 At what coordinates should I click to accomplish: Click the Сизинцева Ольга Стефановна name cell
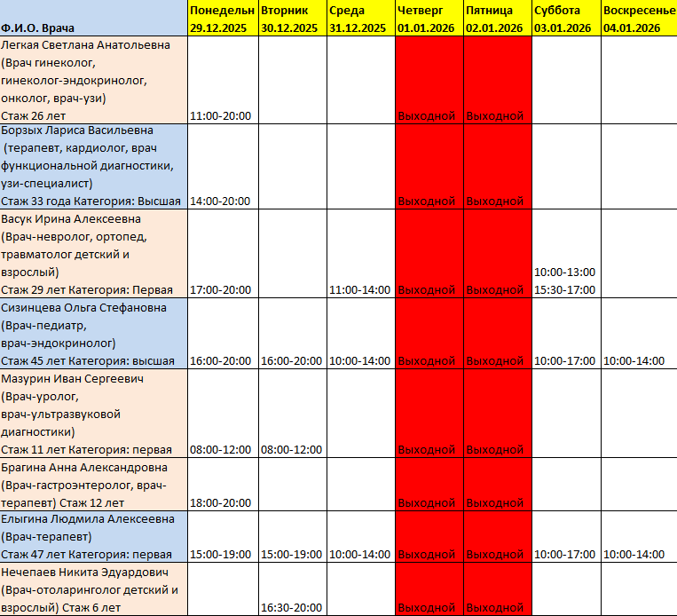click(93, 334)
